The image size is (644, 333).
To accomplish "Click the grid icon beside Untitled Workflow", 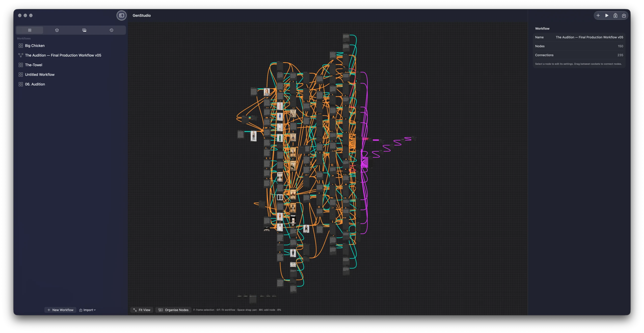I will click(21, 75).
